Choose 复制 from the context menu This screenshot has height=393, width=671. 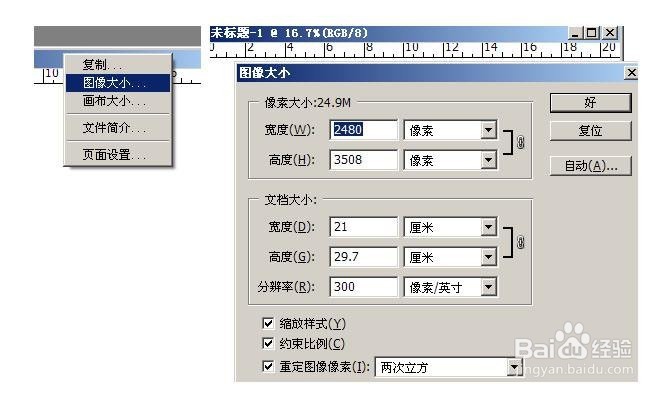(x=118, y=65)
